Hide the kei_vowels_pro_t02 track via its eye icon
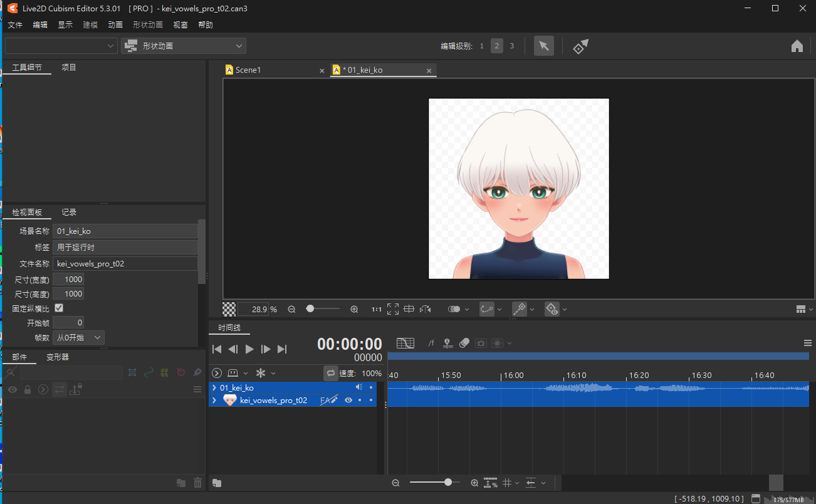 pos(348,400)
